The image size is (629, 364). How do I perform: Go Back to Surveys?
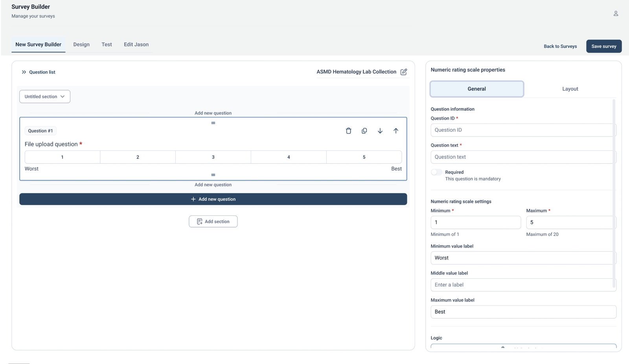click(560, 46)
